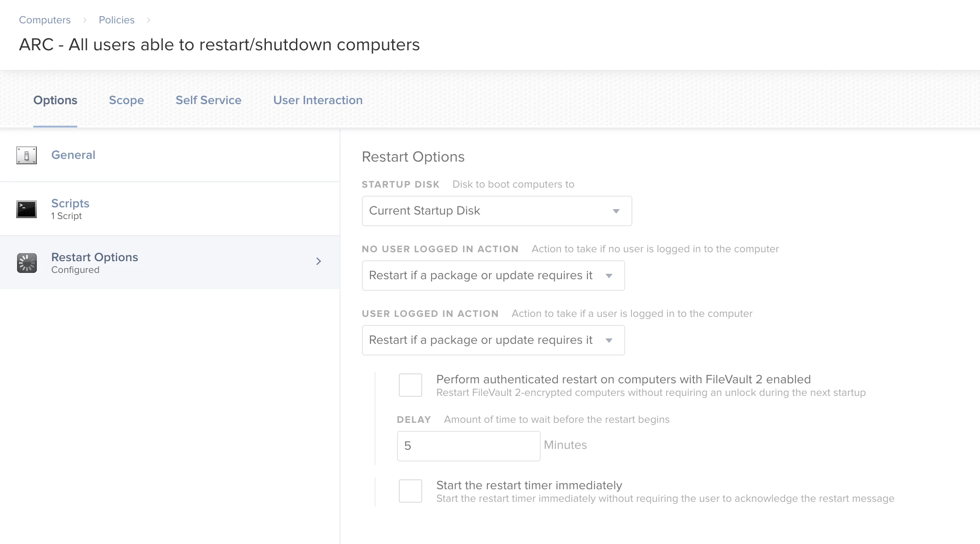The image size is (980, 544).
Task: Click the Restart Options spinner icon
Action: (x=26, y=263)
